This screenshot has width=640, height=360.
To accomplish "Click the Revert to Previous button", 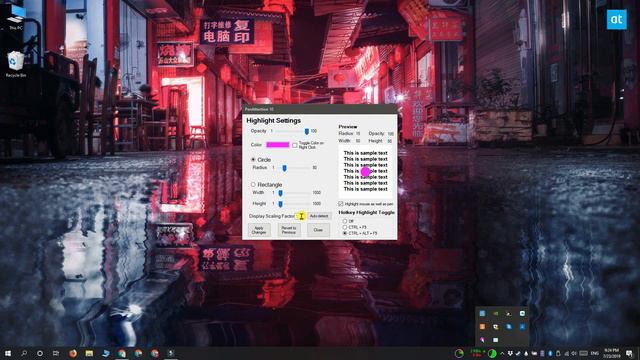I will coord(289,230).
